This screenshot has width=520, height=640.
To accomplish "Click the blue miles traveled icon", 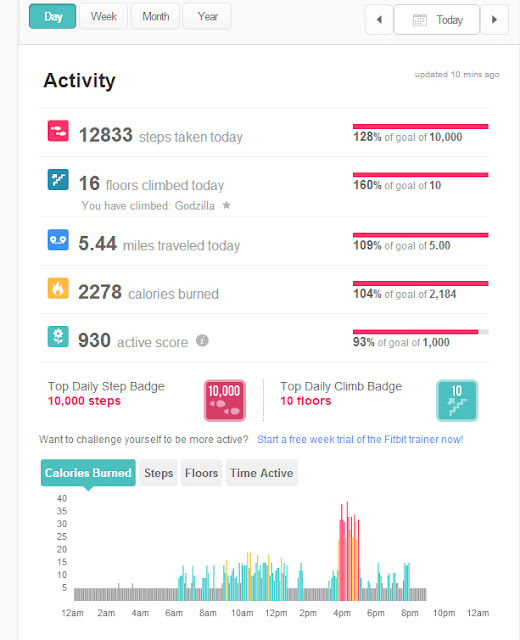I will pos(58,240).
